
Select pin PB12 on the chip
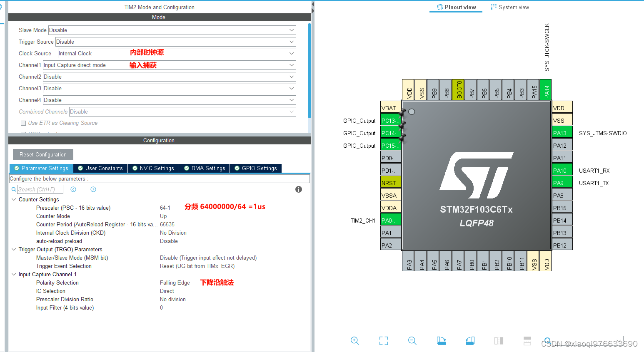click(x=562, y=245)
